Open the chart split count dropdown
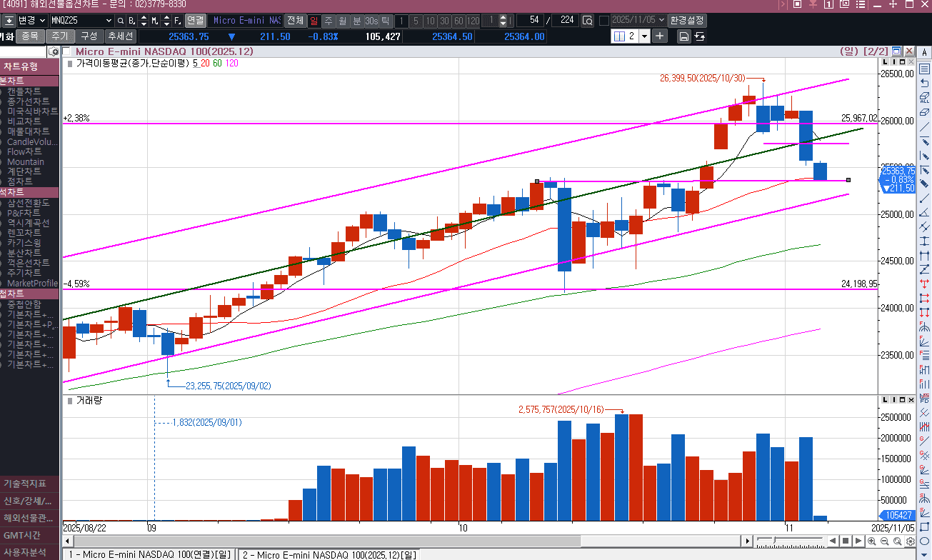Image resolution: width=932 pixels, height=560 pixels. [644, 36]
